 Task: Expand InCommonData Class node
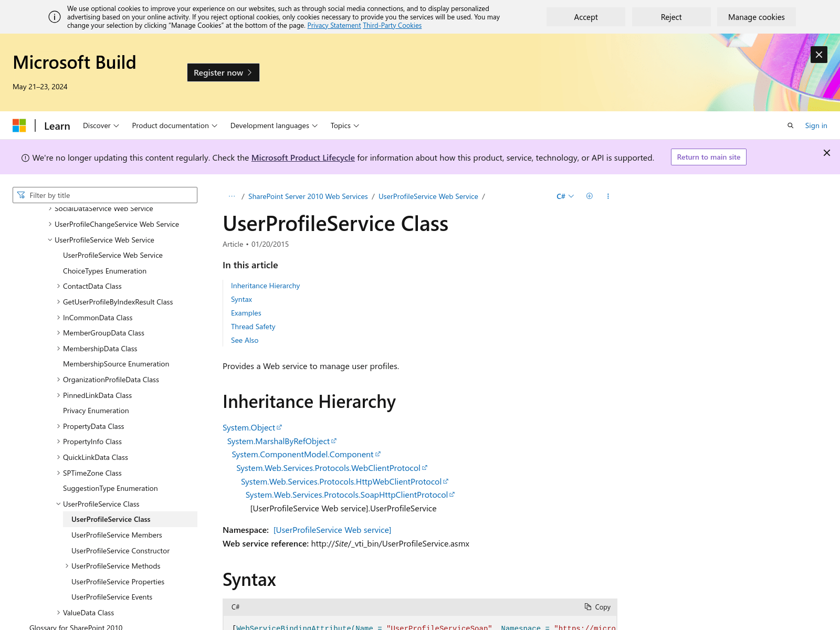58,318
